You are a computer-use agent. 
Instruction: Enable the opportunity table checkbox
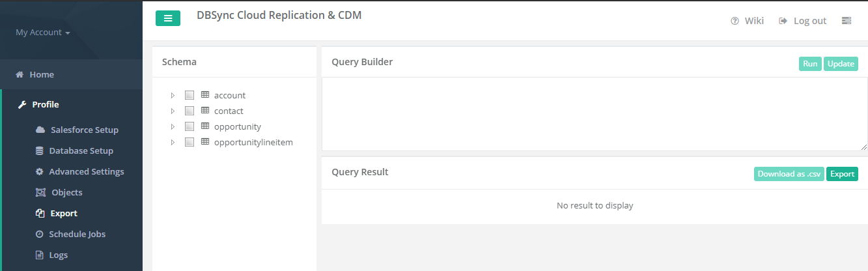[x=189, y=126]
